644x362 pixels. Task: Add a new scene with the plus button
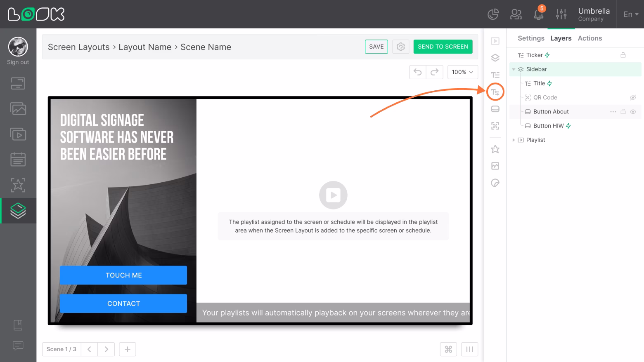[x=127, y=349]
